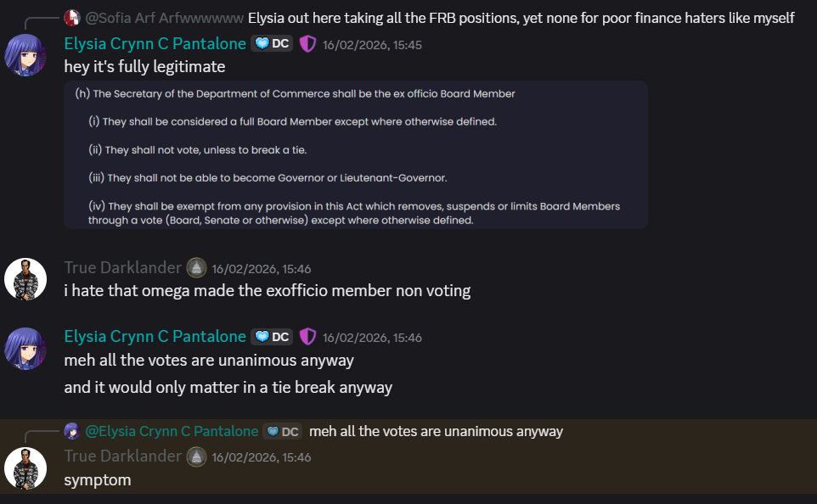Click True Darklander's avatar beside the symptom message
Image resolution: width=817 pixels, height=504 pixels.
[25, 468]
